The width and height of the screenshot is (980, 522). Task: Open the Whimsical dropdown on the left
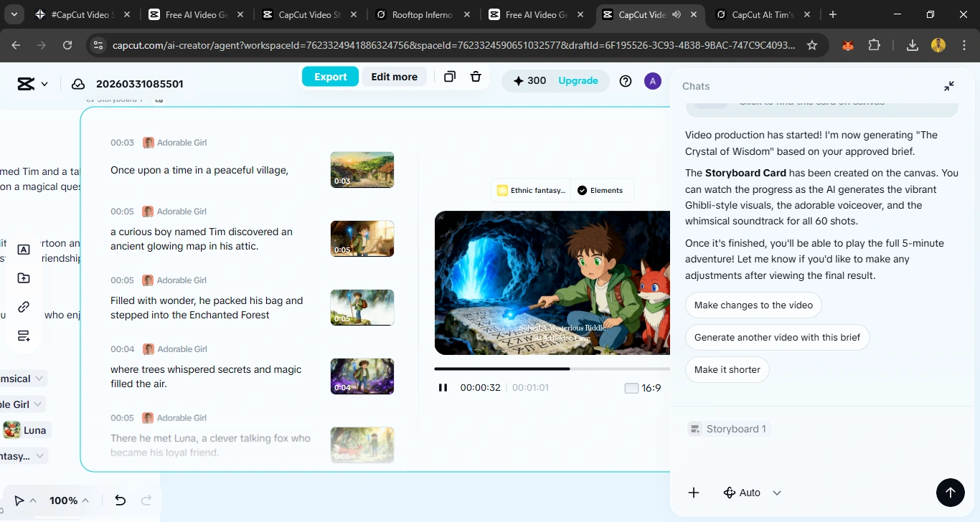pos(22,379)
